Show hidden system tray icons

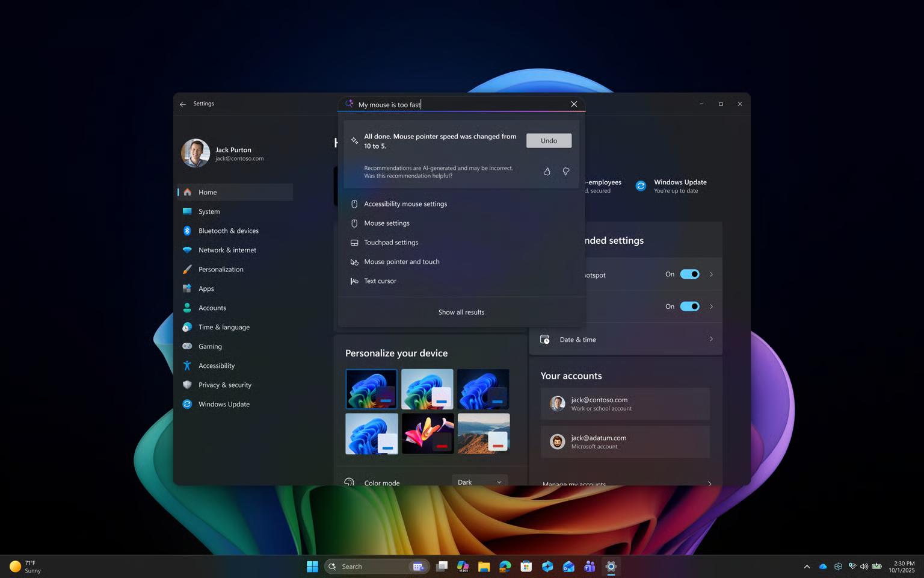pyautogui.click(x=807, y=567)
